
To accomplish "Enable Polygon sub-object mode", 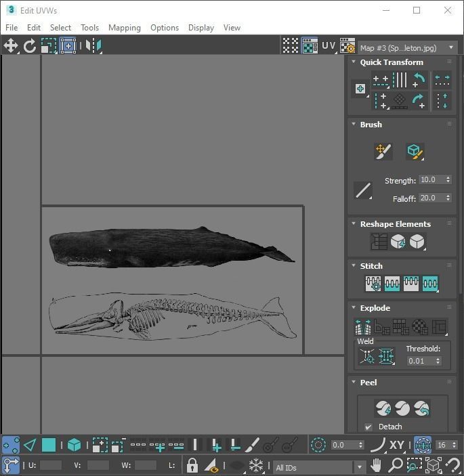I will [x=49, y=445].
